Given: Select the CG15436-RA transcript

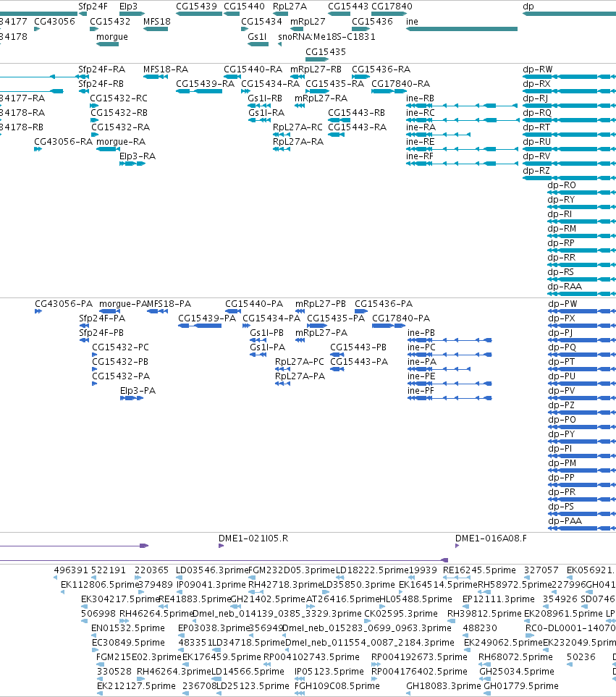Looking at the screenshot, I should tap(361, 77).
